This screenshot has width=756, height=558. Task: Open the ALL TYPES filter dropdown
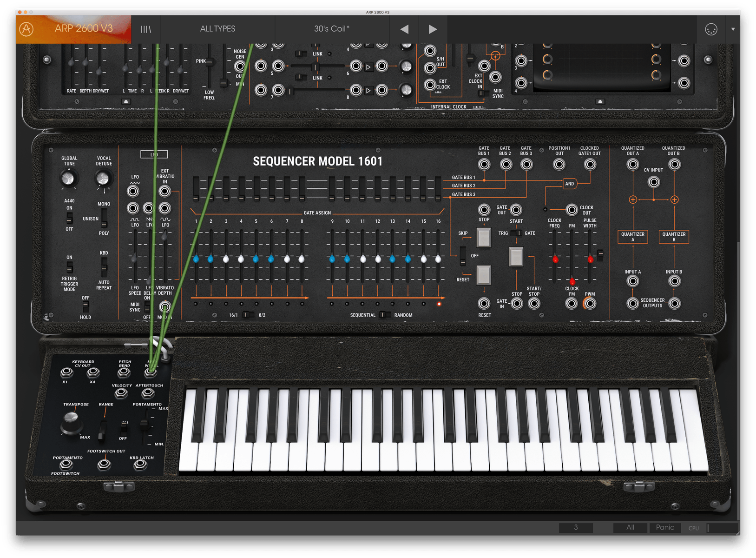217,29
